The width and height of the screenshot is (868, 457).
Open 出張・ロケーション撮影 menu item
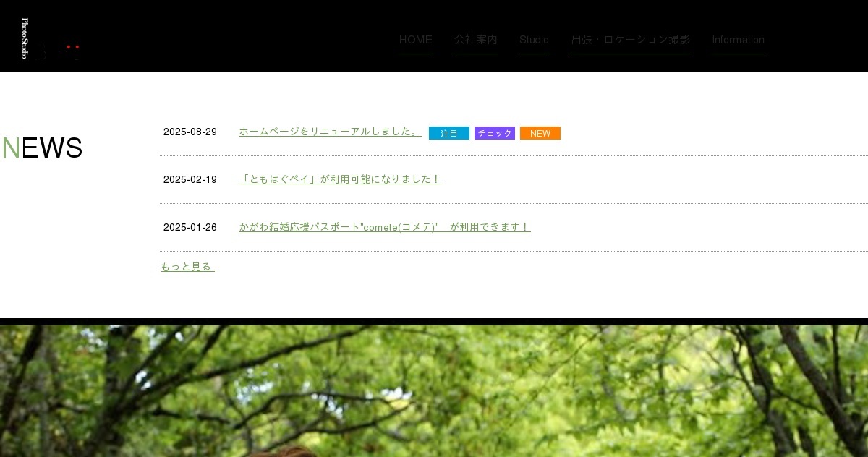[630, 40]
